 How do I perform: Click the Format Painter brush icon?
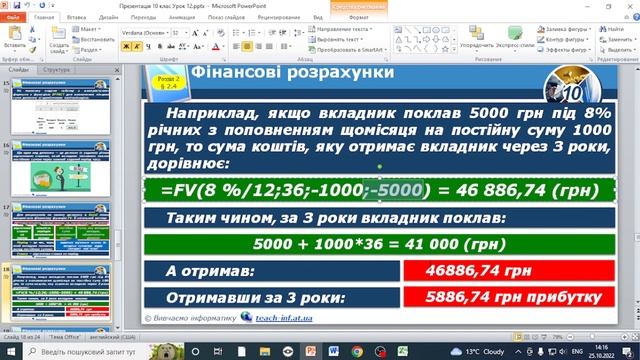32,49
